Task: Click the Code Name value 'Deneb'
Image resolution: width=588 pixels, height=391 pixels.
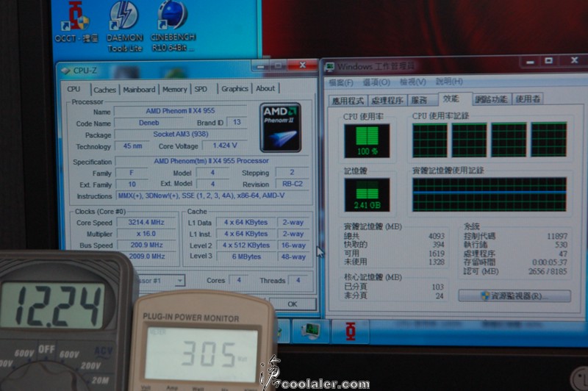Action: [x=149, y=123]
